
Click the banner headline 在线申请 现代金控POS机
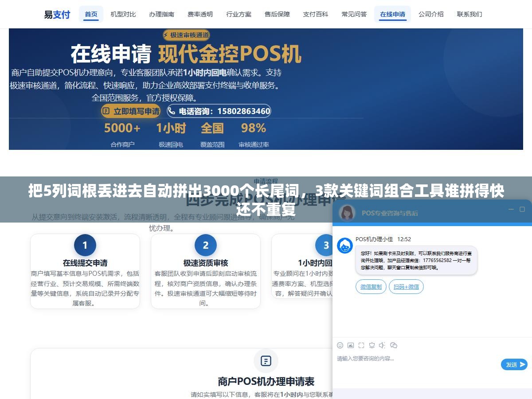(186, 55)
